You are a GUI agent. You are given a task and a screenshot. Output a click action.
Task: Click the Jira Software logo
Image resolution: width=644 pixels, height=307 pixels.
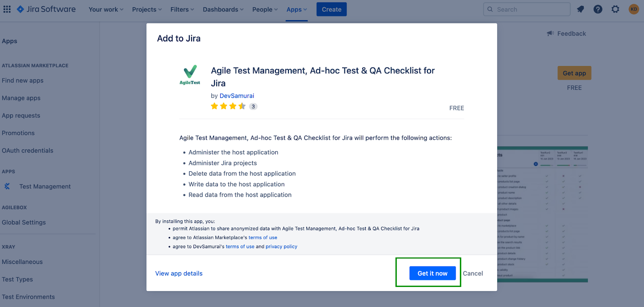pos(46,9)
